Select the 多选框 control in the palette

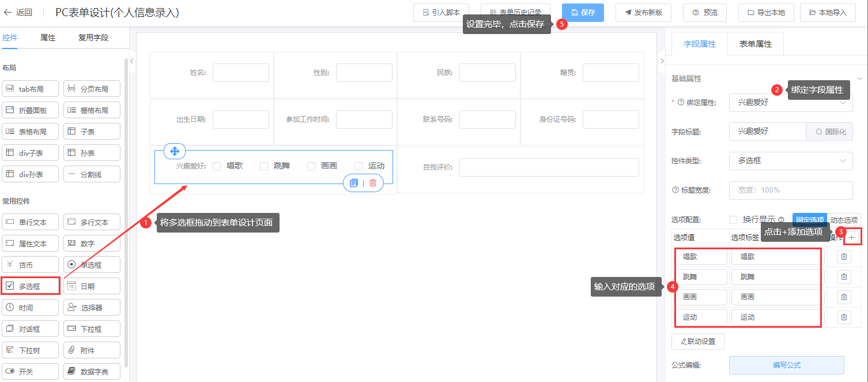pos(31,286)
